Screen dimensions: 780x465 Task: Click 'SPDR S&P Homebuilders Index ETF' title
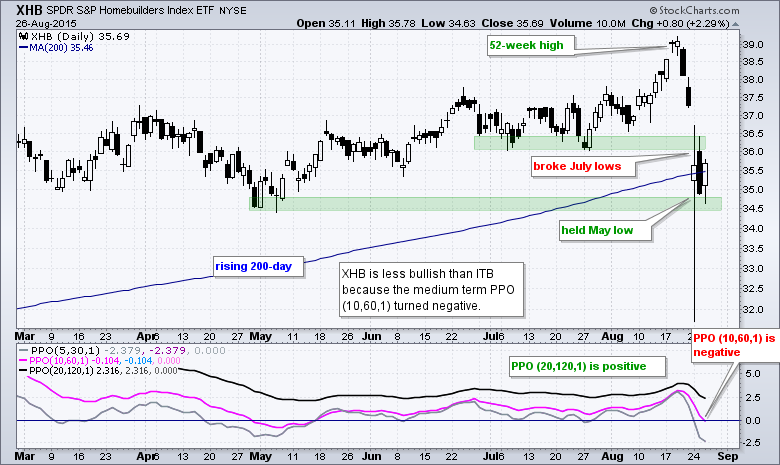click(x=129, y=10)
